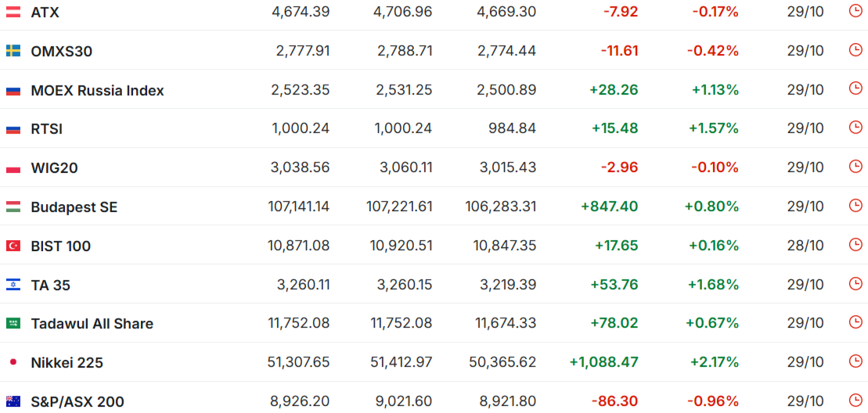Click the clock icon in the Nikkei 225 row
868x413 pixels.
[855, 361]
